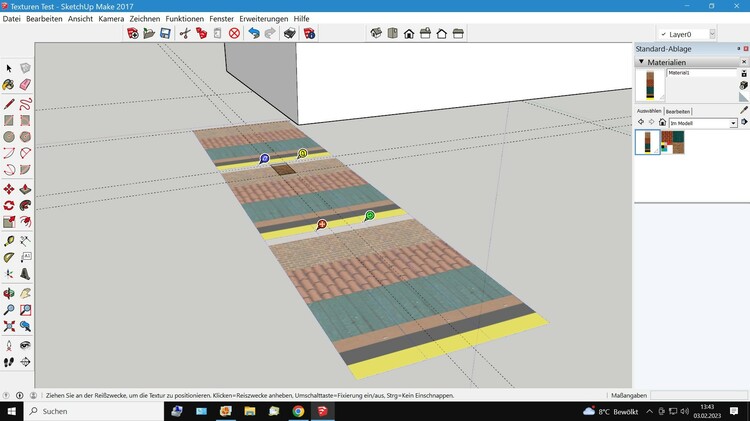
Task: Activate the Paint Bucket tool
Action: point(9,85)
